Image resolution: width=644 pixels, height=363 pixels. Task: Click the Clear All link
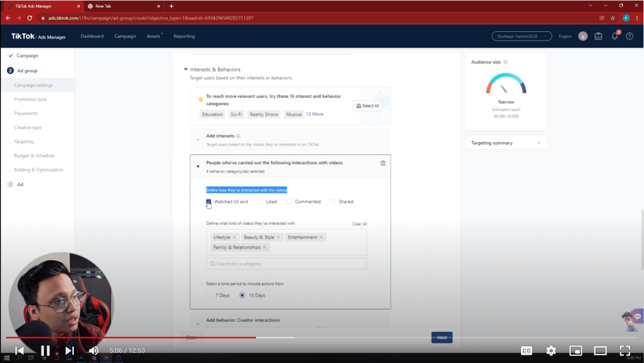pyautogui.click(x=359, y=224)
